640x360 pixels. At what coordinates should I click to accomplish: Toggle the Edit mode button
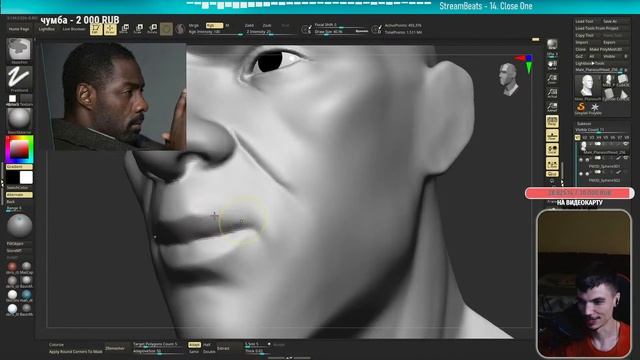point(96,29)
